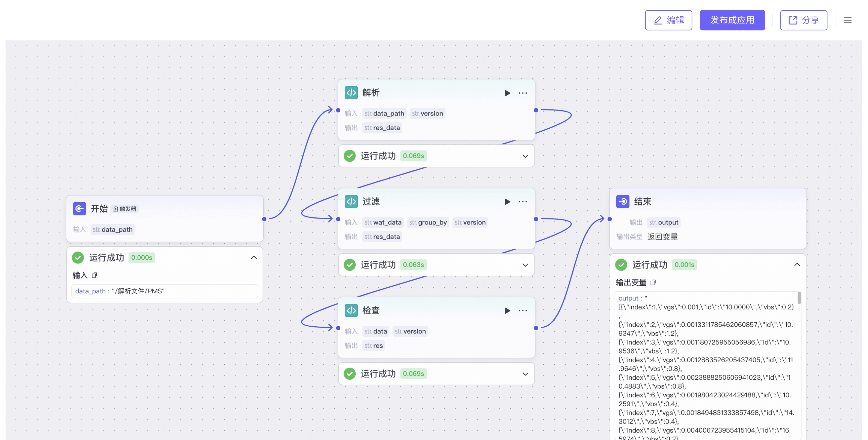Expand 解析 run success details
Viewport: 868px width, 440px height.
[525, 156]
